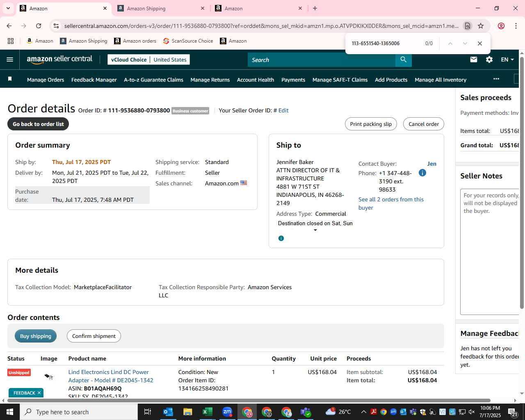Reload the page

point(39,26)
